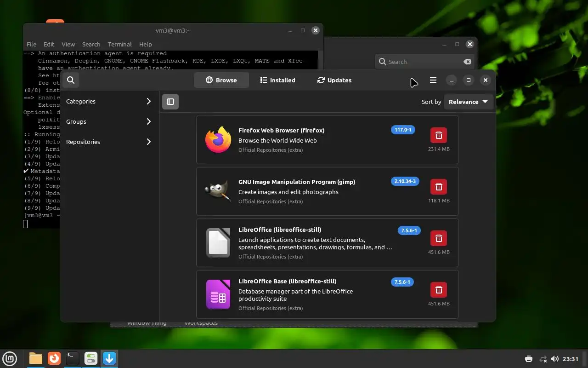Image resolution: width=588 pixels, height=368 pixels.
Task: Open the Linux Mint start menu
Action: click(10, 358)
